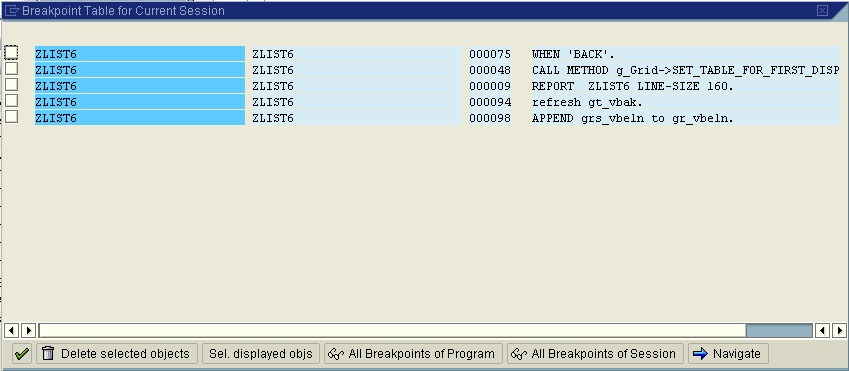849x371 pixels.
Task: Click the right arrow at the scrollbar's right end
Action: (x=839, y=330)
